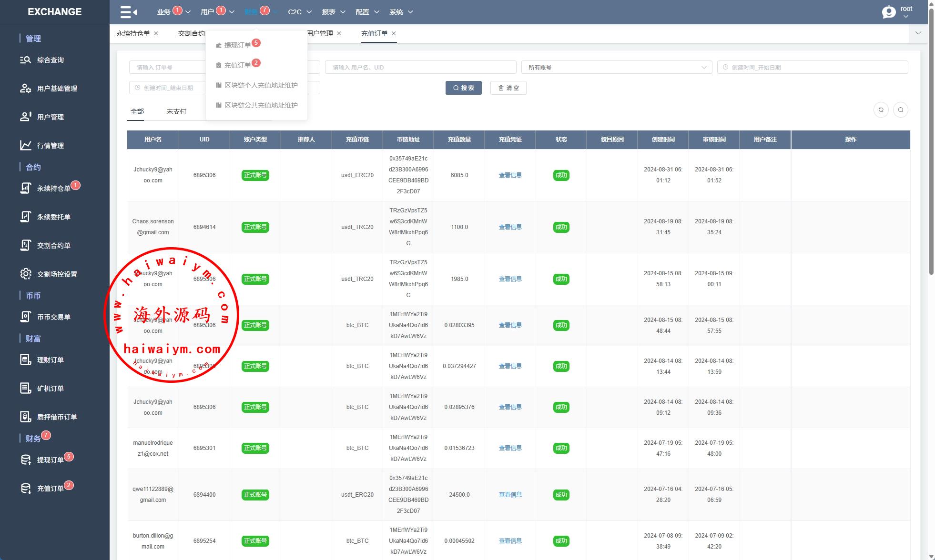Expand the 所有账号 account dropdown
The height and width of the screenshot is (560, 935).
(616, 68)
